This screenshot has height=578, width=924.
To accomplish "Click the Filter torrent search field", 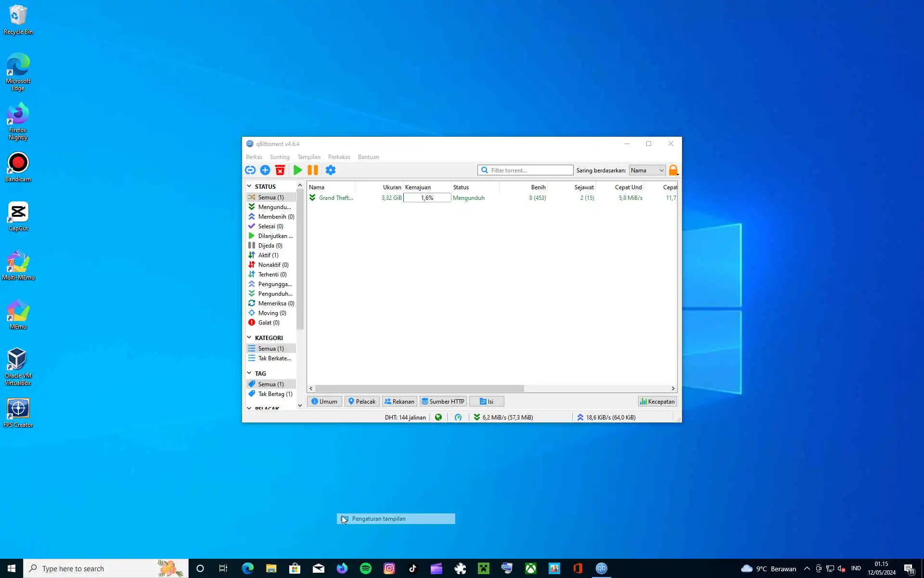I will pyautogui.click(x=529, y=170).
